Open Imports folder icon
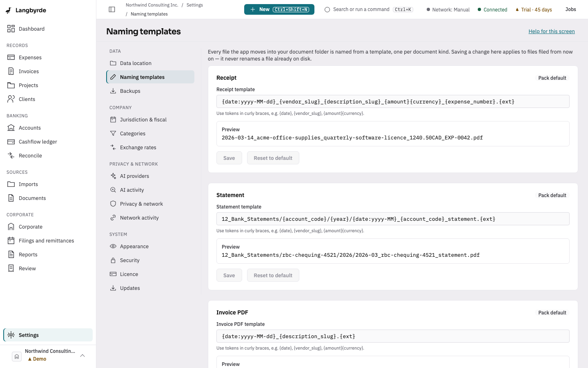This screenshot has width=588, height=368. pos(11,184)
